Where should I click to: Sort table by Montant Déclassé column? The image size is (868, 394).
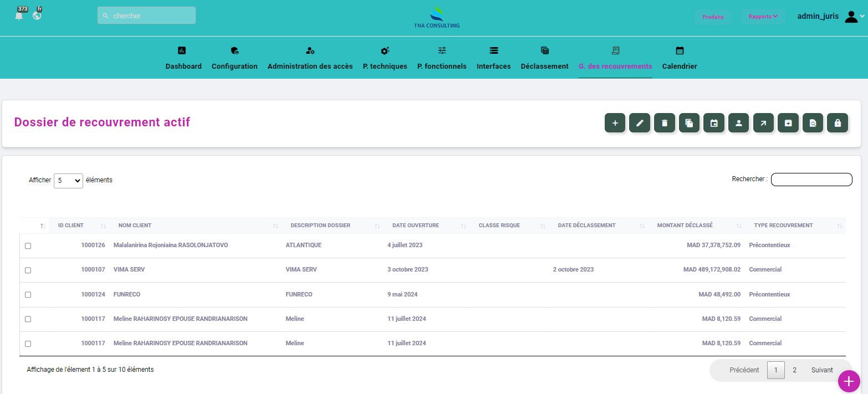click(685, 226)
